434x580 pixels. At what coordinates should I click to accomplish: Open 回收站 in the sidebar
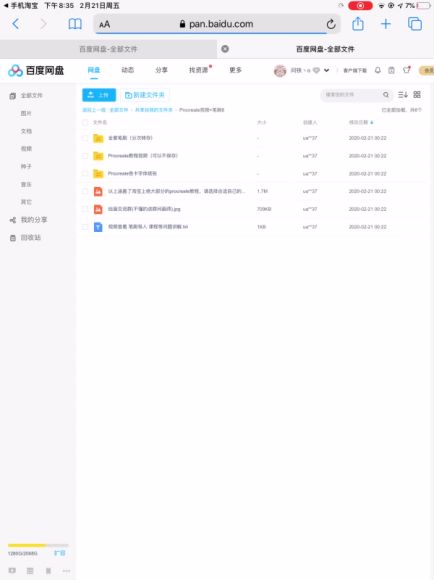[x=30, y=237]
